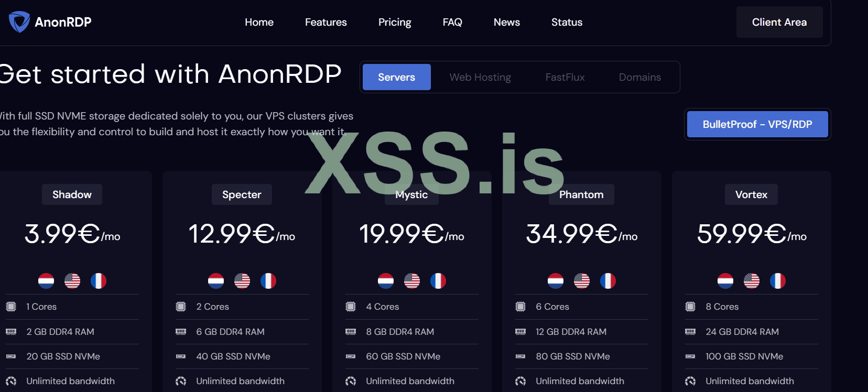This screenshot has width=868, height=392.
Task: Click bandwidth gauge icon in Shadow plan
Action: click(11, 381)
